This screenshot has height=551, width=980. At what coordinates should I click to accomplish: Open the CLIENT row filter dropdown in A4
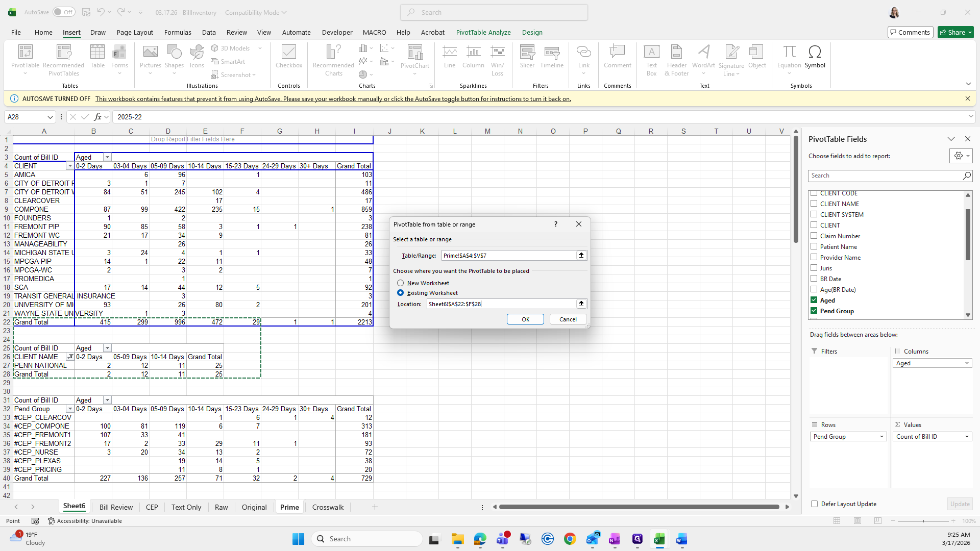click(x=70, y=166)
